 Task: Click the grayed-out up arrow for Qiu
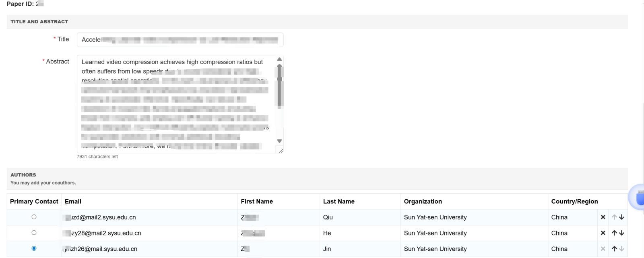pyautogui.click(x=614, y=217)
